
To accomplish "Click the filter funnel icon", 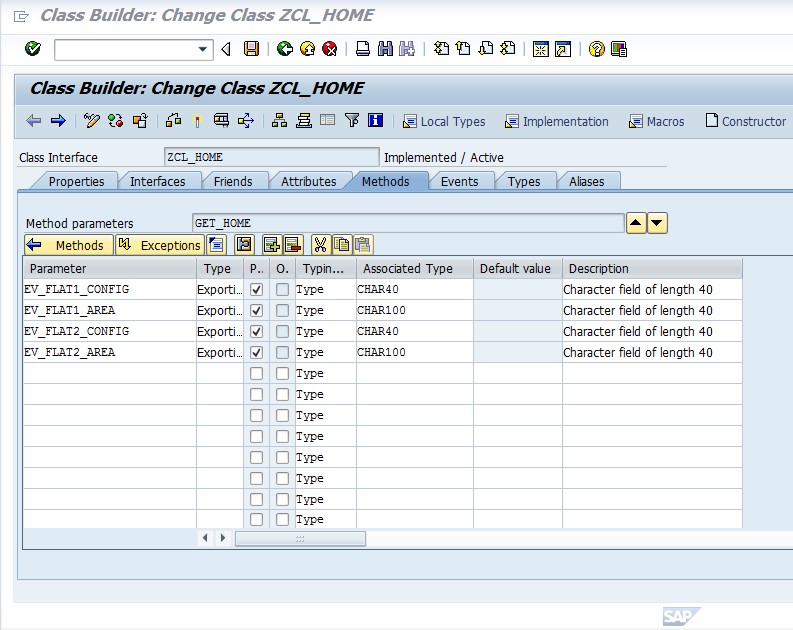I will click(352, 120).
